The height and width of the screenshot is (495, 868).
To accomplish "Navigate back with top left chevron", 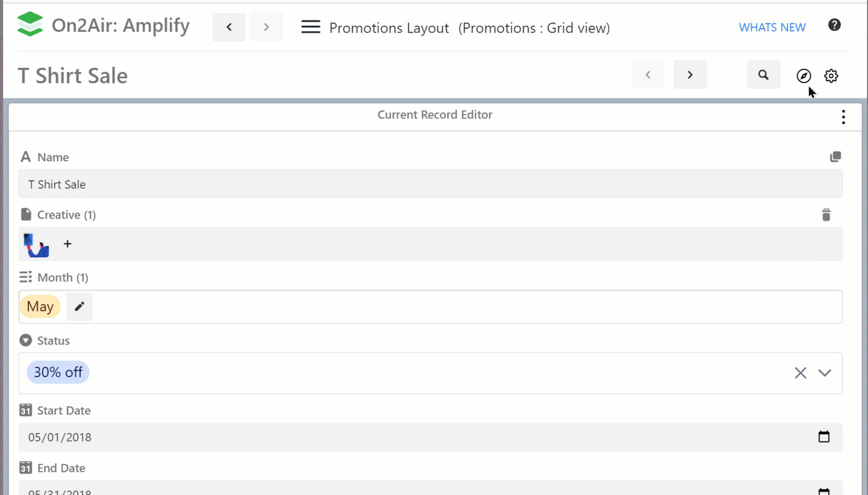I will (x=229, y=27).
